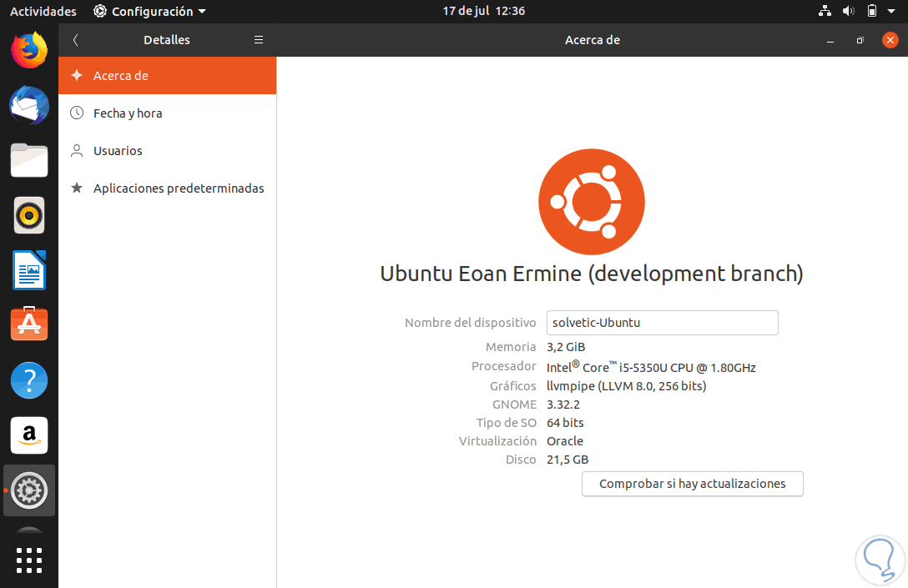Click the memory value 3,2 GiB
Screen dimensions: 908x588
click(566, 347)
